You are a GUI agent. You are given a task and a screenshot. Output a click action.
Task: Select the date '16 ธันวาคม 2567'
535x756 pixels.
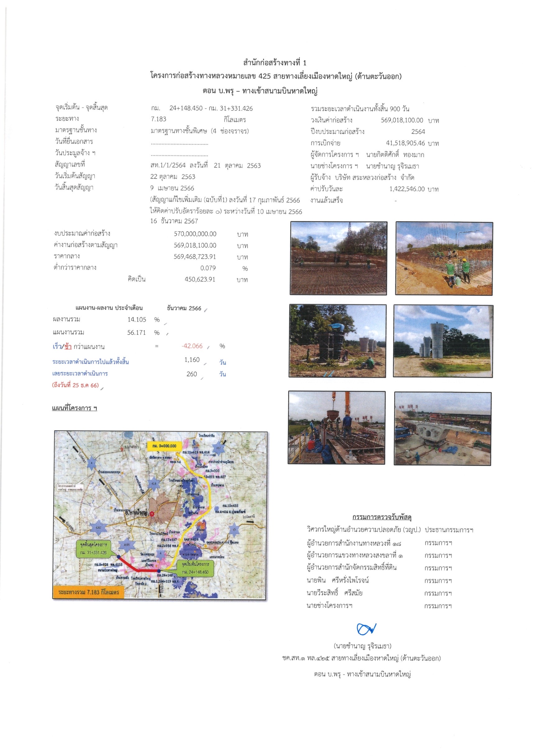pos(174,221)
